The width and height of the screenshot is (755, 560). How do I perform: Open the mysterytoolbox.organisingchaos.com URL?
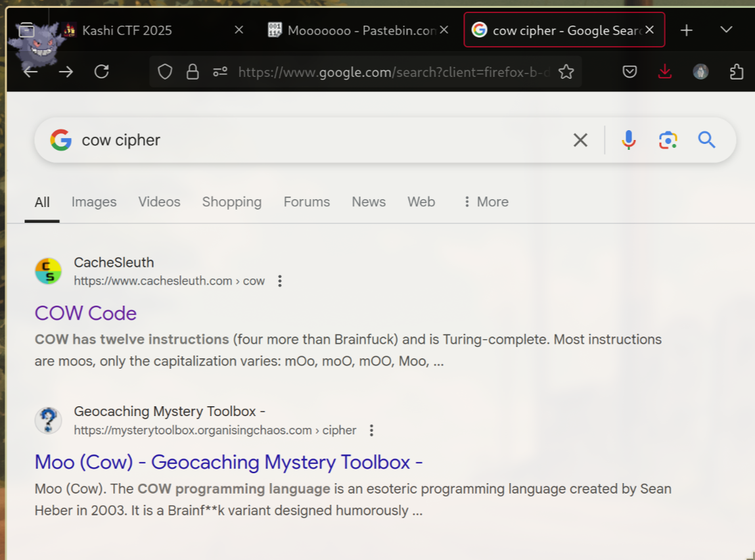[x=215, y=431]
